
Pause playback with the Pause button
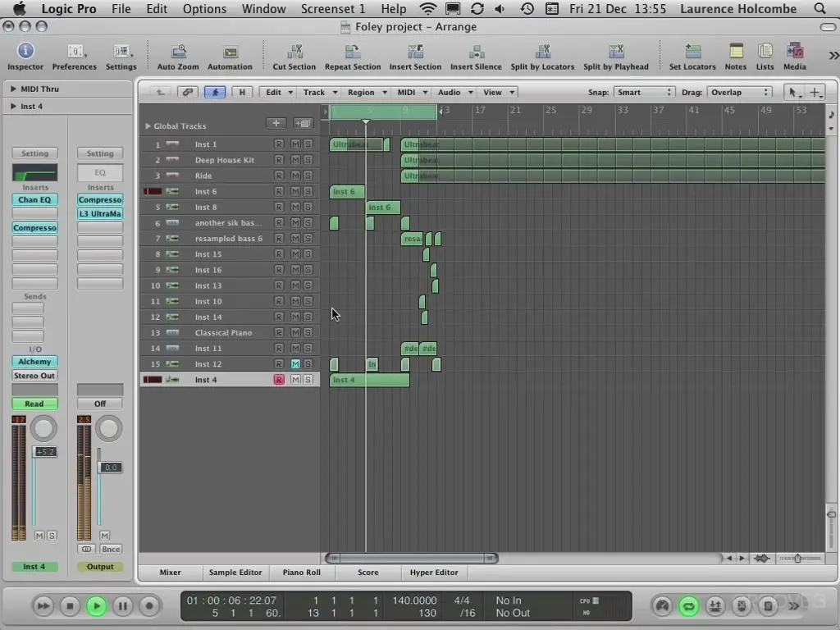tap(123, 606)
